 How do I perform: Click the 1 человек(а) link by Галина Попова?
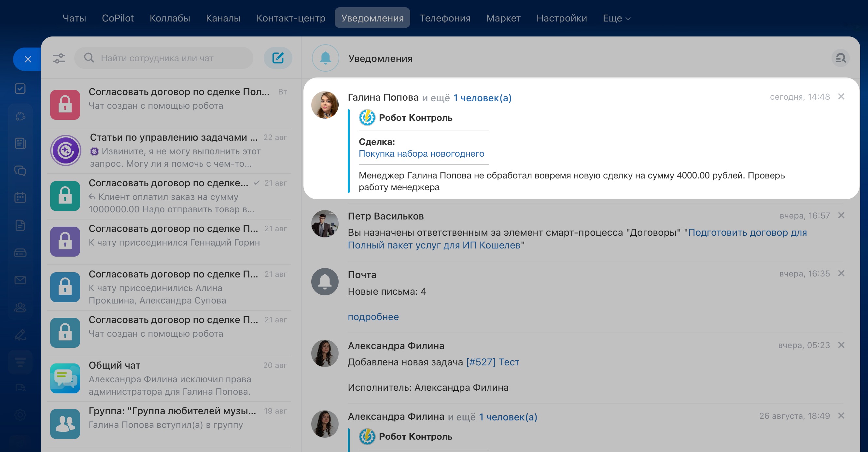[482, 98]
